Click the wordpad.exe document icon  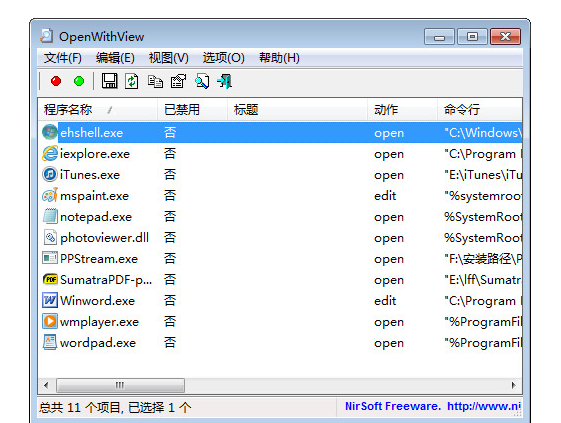coord(50,342)
